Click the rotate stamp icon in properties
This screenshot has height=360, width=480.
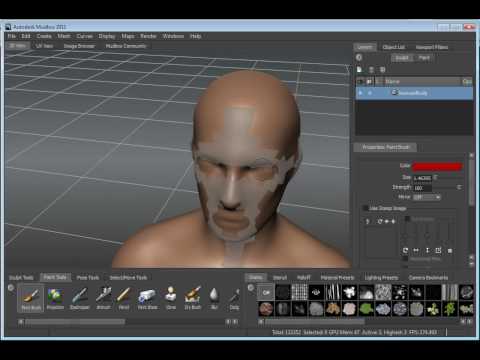(405, 250)
